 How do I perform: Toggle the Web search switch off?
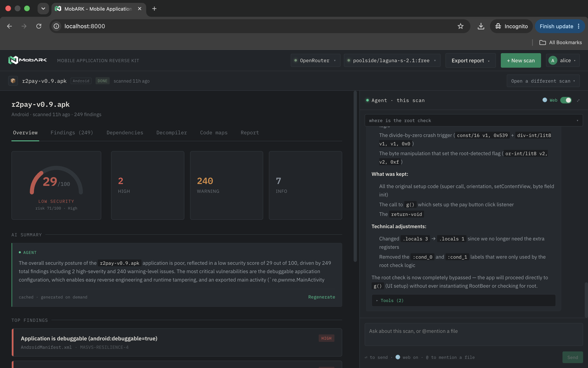566,100
